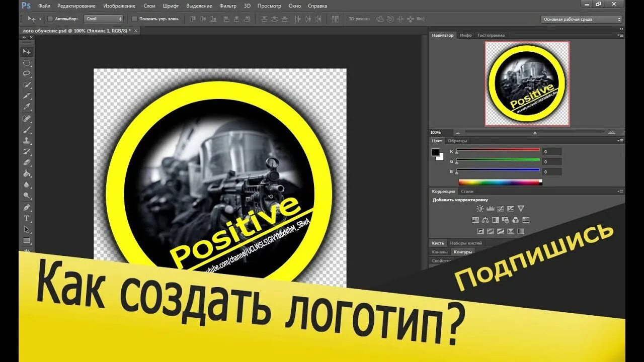Select the Move tool in the toolbox
This screenshot has height=362, width=644.
[x=27, y=52]
